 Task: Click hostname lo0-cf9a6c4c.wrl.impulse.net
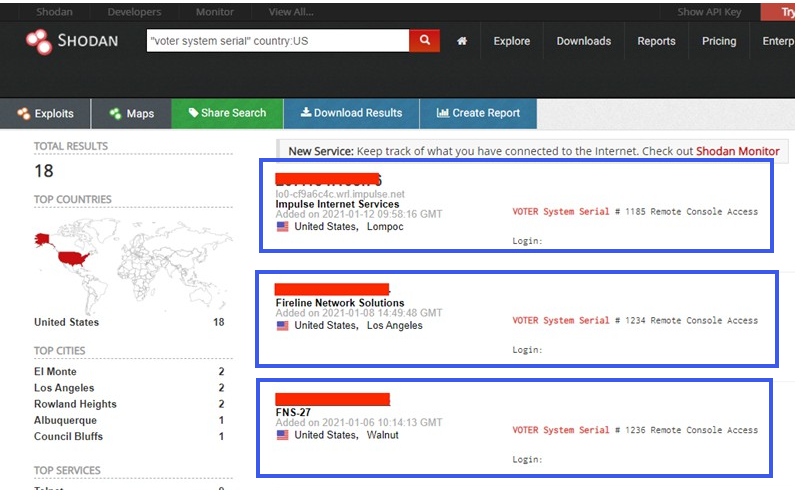(340, 194)
